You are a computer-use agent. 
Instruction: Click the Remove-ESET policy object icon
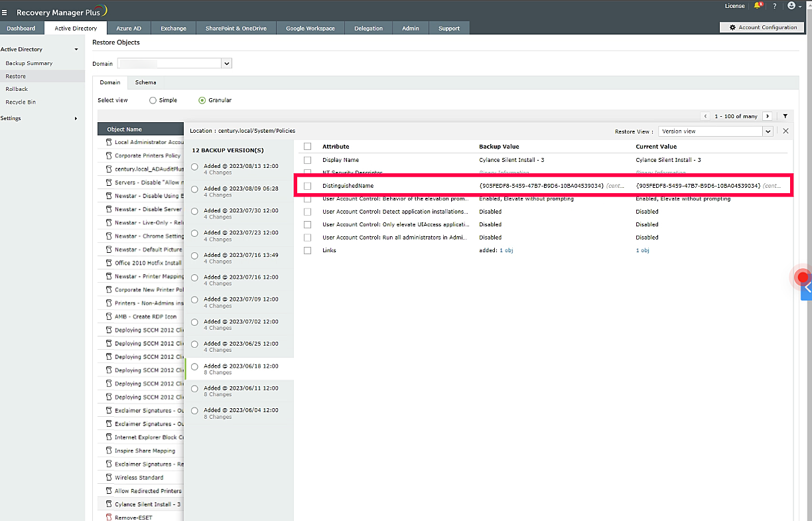109,518
